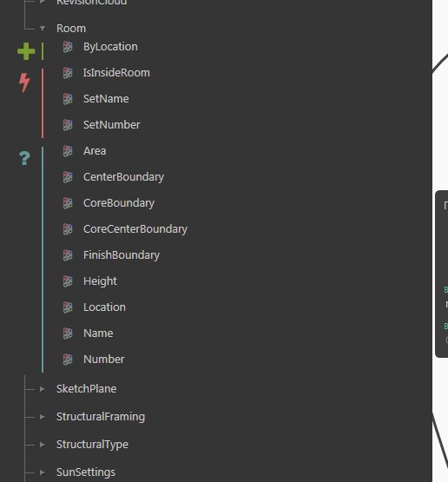
Task: Click the blue question mark Query icon
Action: [x=24, y=158]
